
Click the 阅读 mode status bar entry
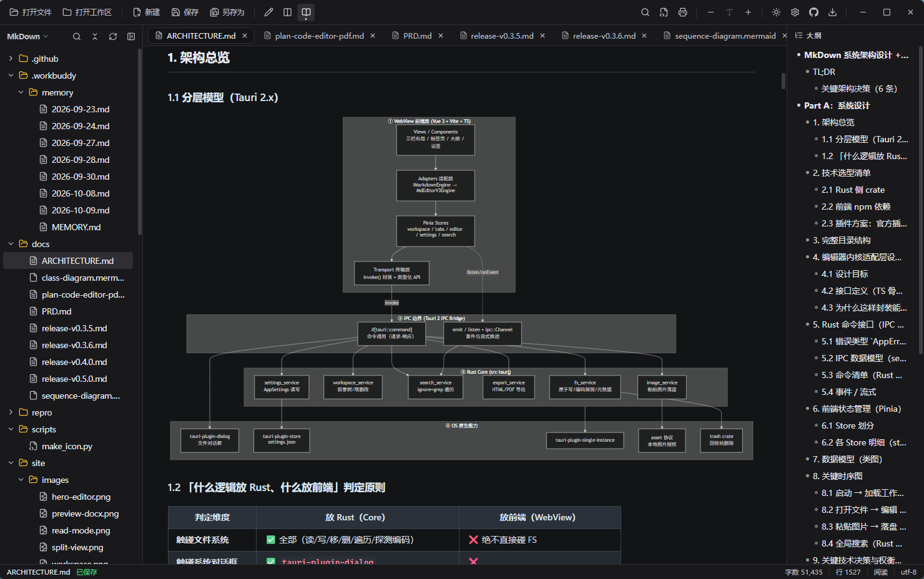[x=880, y=572]
